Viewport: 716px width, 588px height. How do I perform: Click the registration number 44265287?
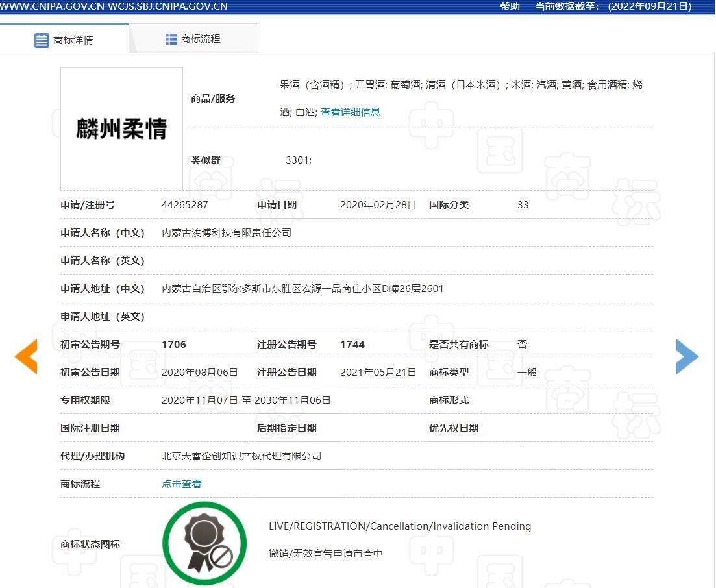185,204
